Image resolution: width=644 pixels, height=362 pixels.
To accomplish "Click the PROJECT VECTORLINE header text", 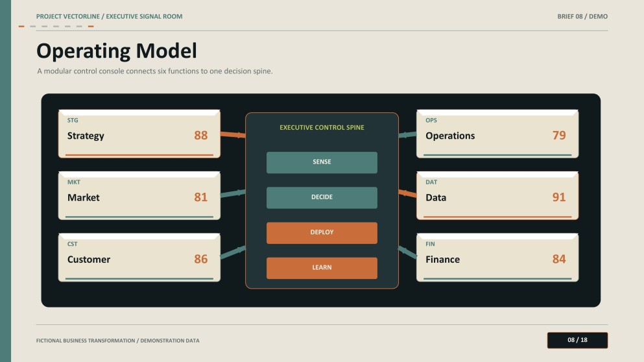I will click(109, 16).
